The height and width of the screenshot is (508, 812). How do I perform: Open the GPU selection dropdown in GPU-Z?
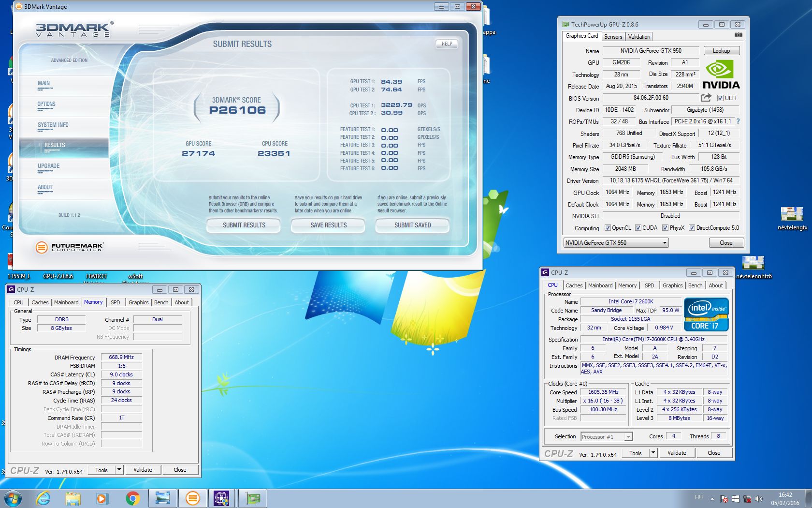(616, 243)
